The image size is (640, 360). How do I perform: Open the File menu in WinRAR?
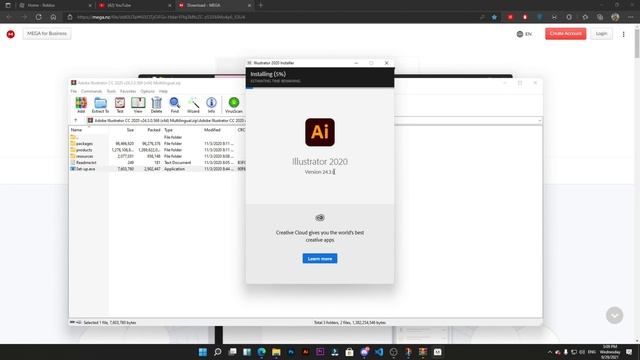coord(73,91)
